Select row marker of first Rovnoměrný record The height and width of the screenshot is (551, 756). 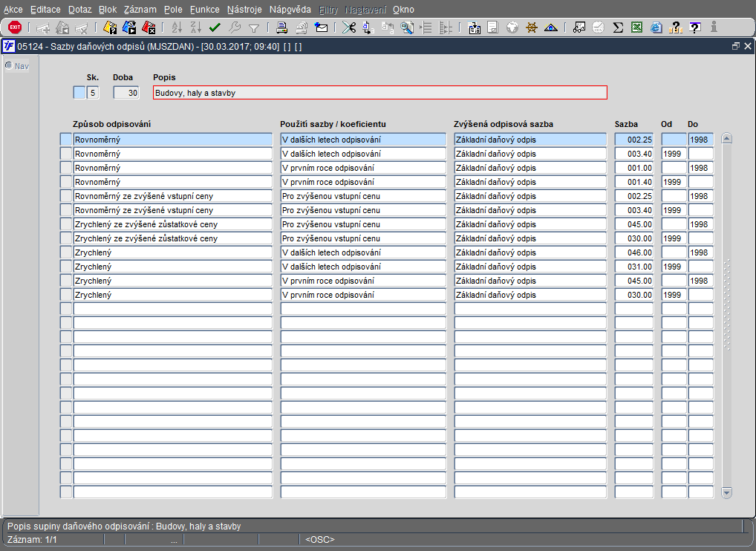pos(65,140)
